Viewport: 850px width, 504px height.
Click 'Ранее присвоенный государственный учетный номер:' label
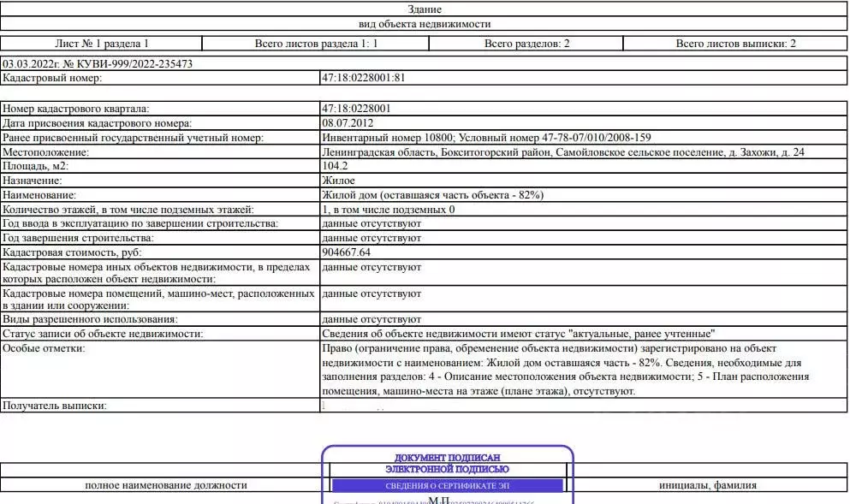click(133, 138)
